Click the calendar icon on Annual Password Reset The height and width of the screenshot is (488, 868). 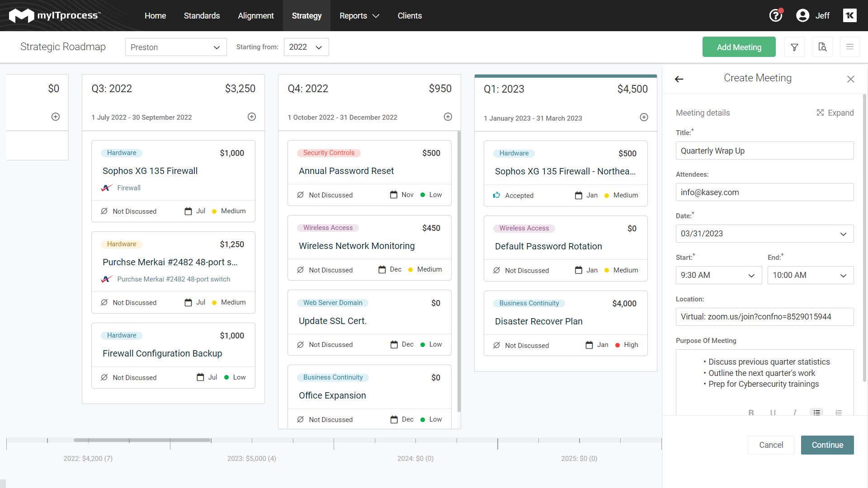pyautogui.click(x=394, y=195)
